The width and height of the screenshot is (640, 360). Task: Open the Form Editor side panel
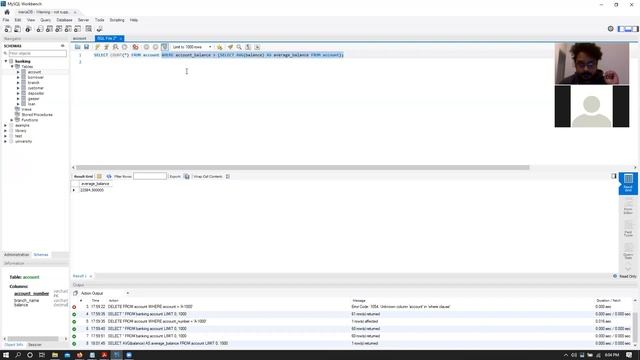(x=628, y=207)
